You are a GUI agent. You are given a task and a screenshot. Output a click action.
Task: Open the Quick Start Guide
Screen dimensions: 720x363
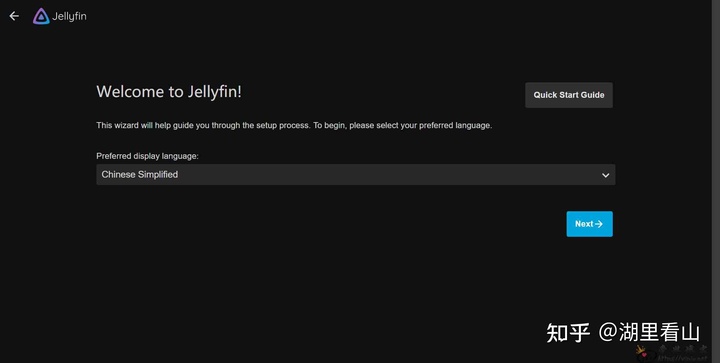coord(568,95)
